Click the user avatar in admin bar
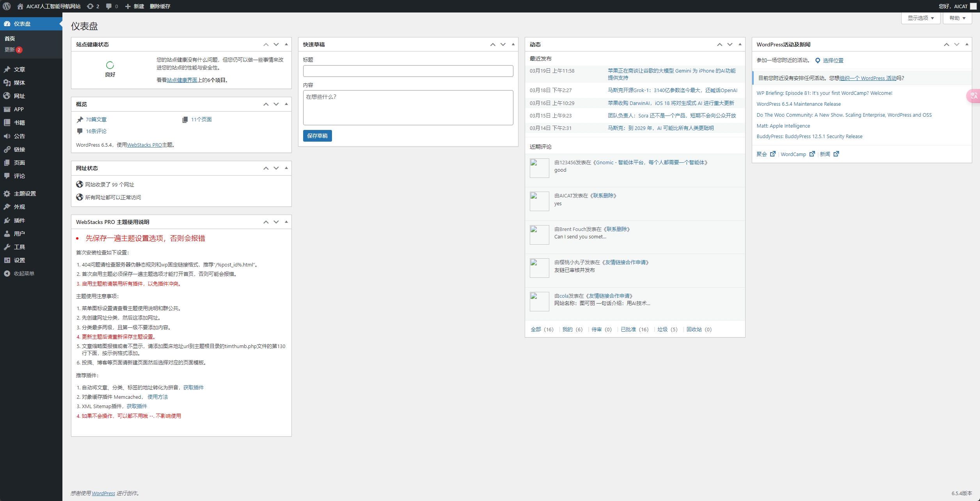 pyautogui.click(x=973, y=6)
